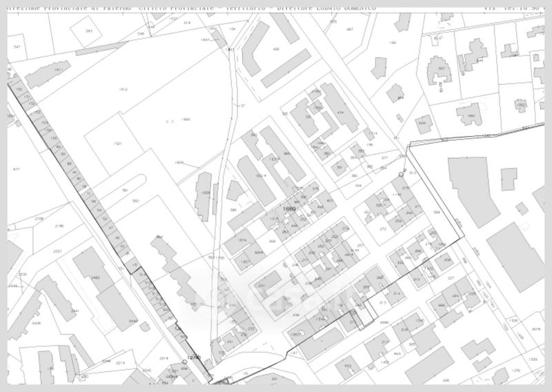Click rectangular parcel 1521
Image resolution: width=552 pixels, height=392 pixels.
click(117, 144)
